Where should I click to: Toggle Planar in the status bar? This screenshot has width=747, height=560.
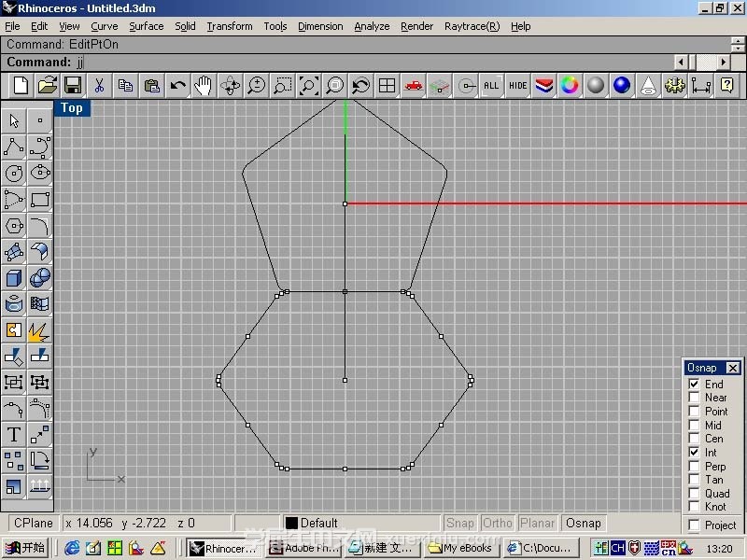point(538,523)
